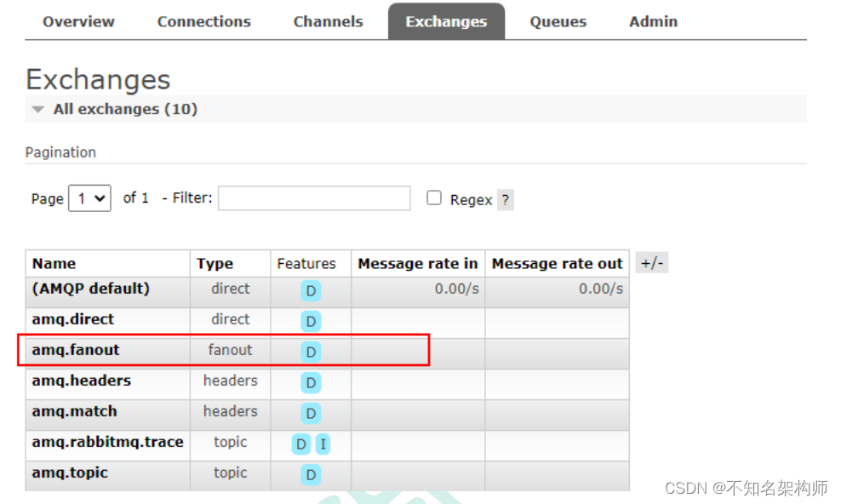Viewport: 841px width, 504px height.
Task: Open the amq.direct exchange
Action: tap(73, 319)
